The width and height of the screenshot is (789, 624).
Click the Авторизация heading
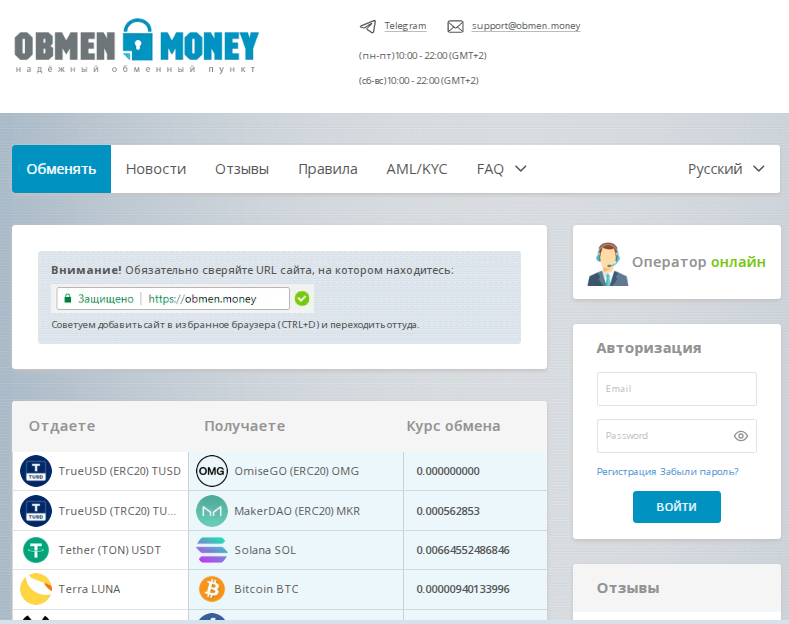click(649, 348)
